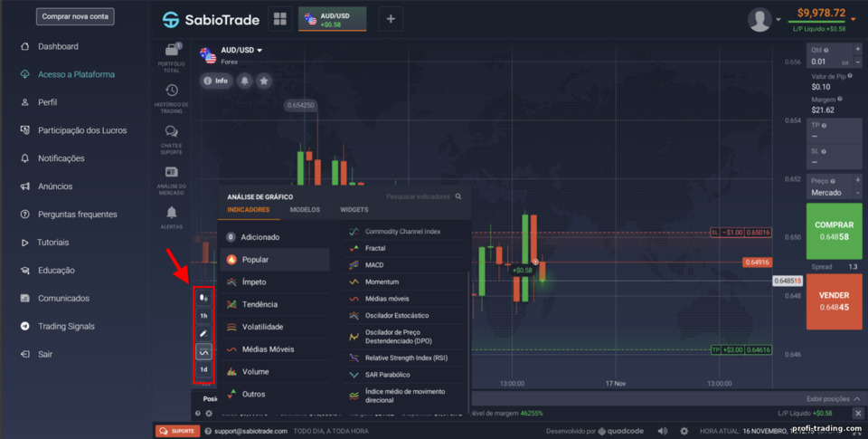Viewport: 868px width, 439px height.
Task: Click Comprar nova conta button
Action: [x=75, y=16]
